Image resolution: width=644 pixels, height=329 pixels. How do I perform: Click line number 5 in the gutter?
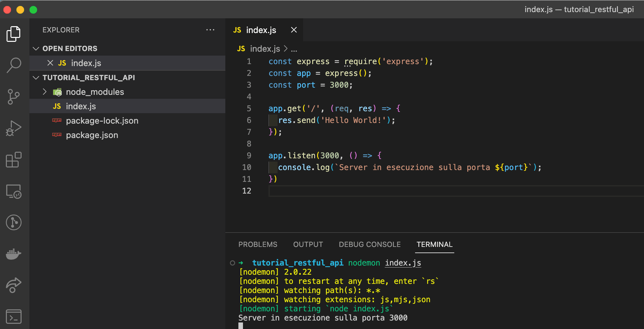click(x=249, y=108)
